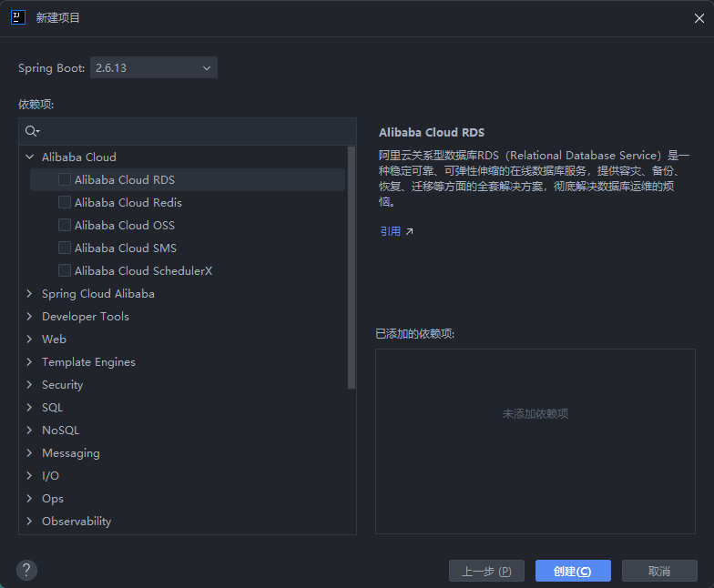Expand the Security category
714x588 pixels.
pyautogui.click(x=29, y=384)
